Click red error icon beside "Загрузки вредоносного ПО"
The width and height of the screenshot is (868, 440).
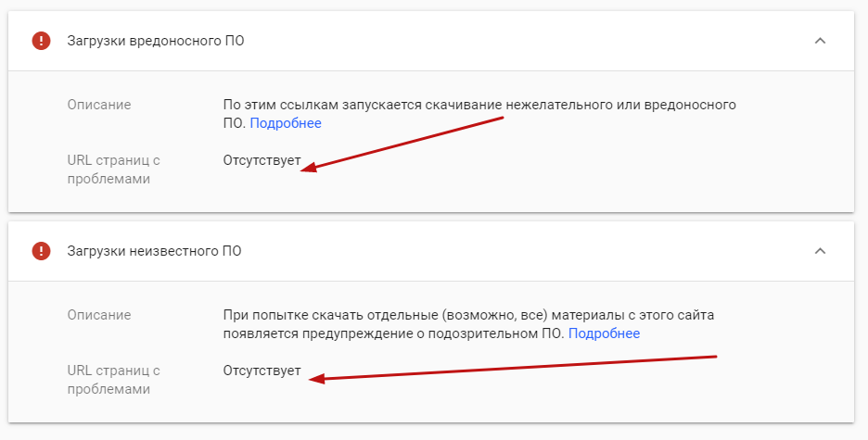point(41,41)
